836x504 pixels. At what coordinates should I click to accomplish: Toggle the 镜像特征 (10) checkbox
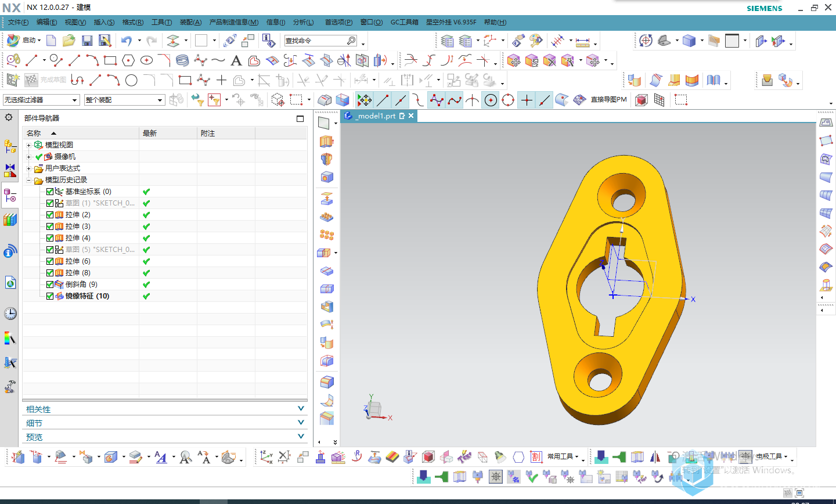point(50,296)
